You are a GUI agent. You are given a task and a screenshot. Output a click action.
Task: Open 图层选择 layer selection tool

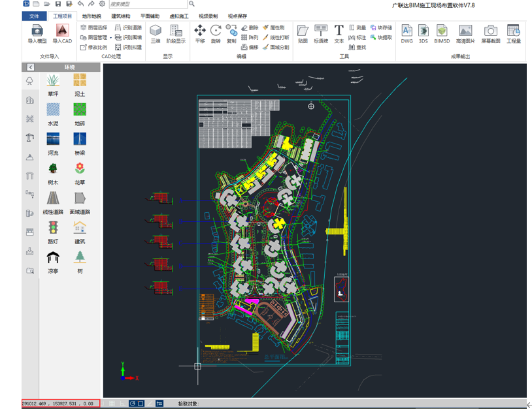(x=93, y=27)
